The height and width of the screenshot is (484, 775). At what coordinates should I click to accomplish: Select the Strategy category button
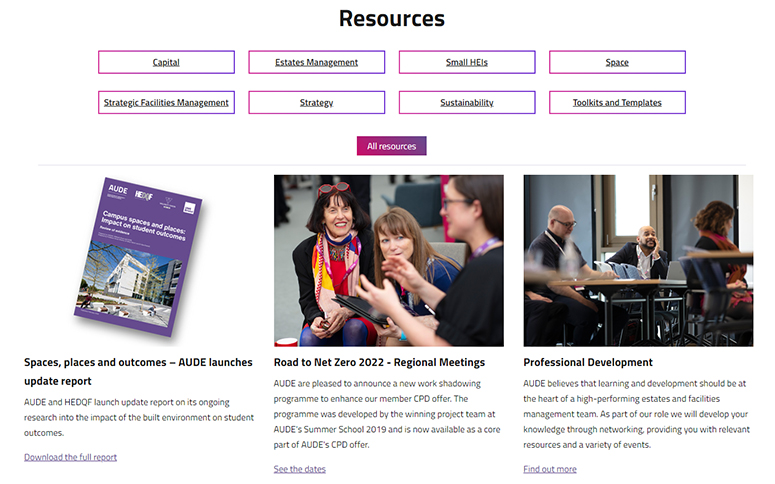[316, 103]
